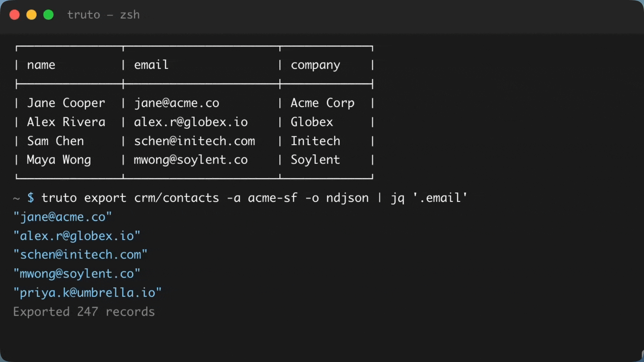Click the 'Exported 247 records' status line
The width and height of the screenshot is (644, 362).
(84, 312)
